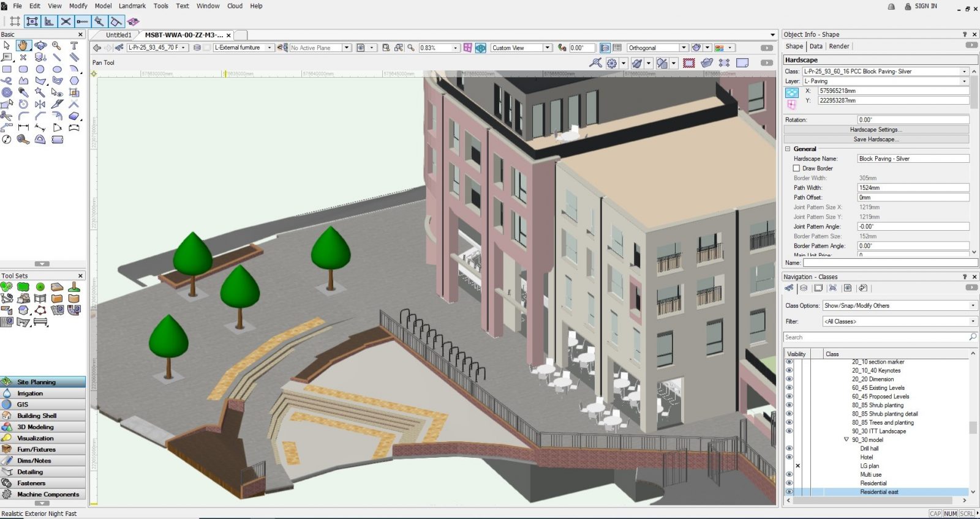Pick the Scissors trim tool
The width and height of the screenshot is (980, 519).
[7, 116]
